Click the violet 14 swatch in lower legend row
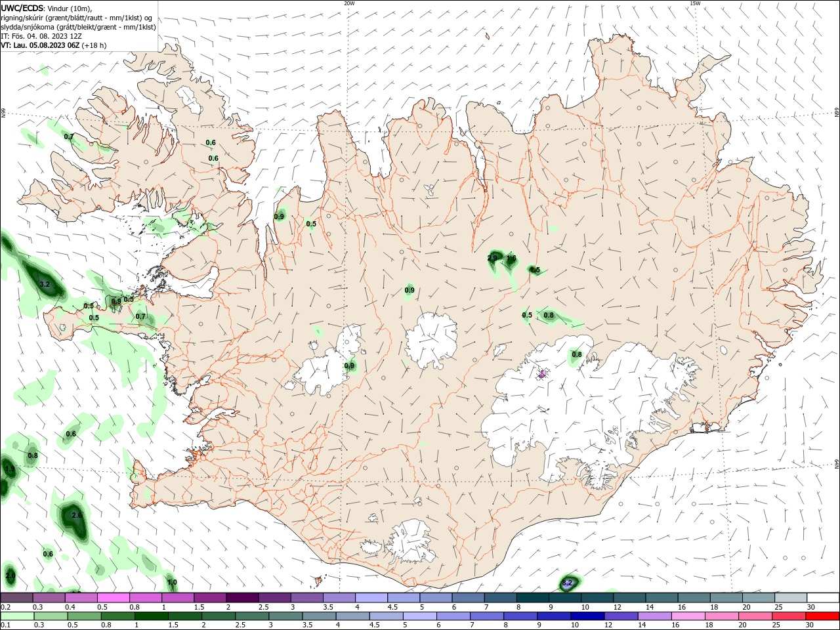 click(654, 616)
